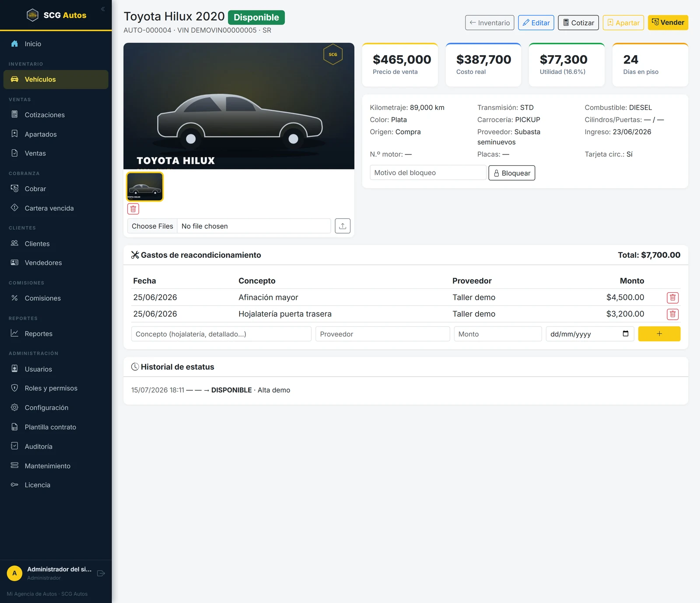Open Roles y permisos
The height and width of the screenshot is (603, 700).
tap(56, 388)
